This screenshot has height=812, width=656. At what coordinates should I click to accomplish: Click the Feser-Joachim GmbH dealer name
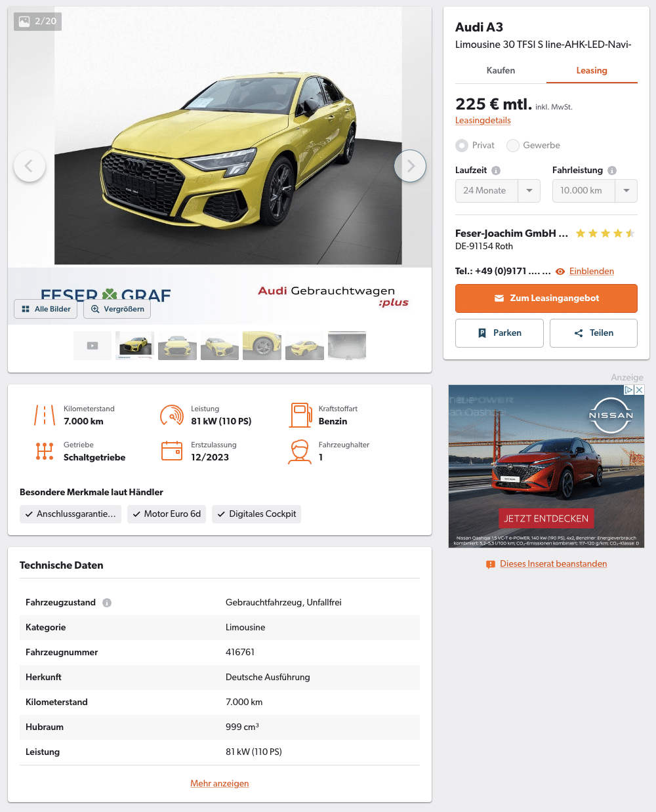point(512,233)
